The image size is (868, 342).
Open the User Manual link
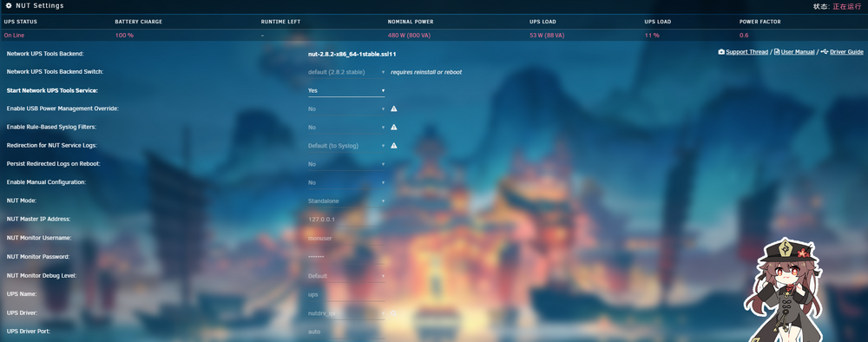coord(798,52)
